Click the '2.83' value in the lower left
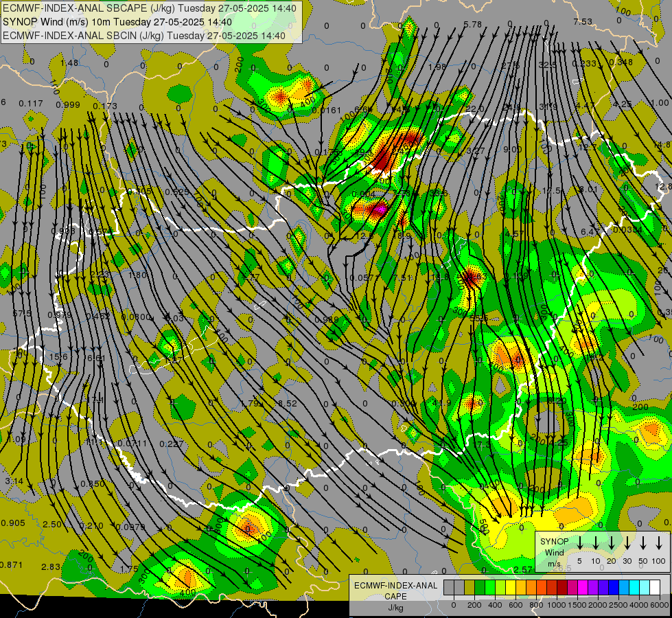Viewport: 672px width, 618px height. click(x=51, y=567)
